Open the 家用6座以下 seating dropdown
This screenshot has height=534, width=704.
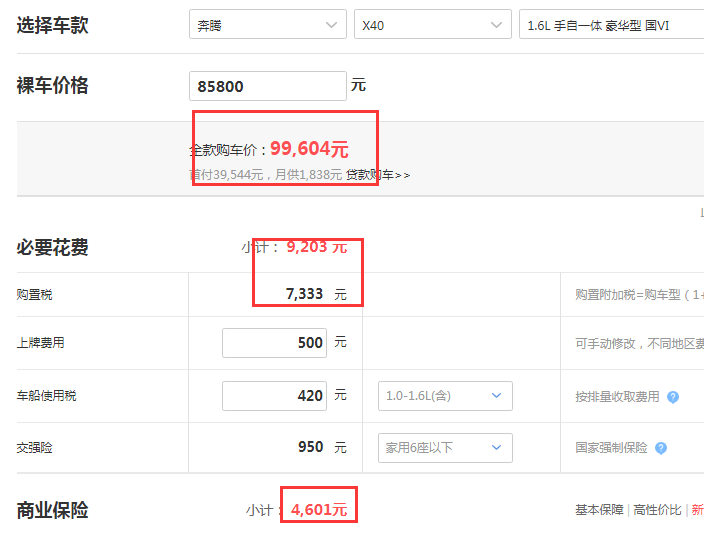(445, 447)
